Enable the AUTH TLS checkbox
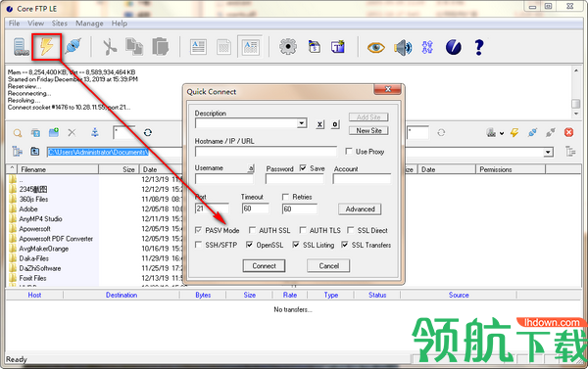This screenshot has height=369, width=588. (x=303, y=230)
